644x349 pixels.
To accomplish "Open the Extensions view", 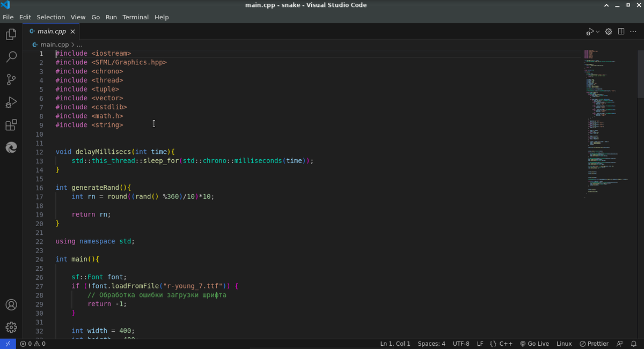I will point(11,125).
